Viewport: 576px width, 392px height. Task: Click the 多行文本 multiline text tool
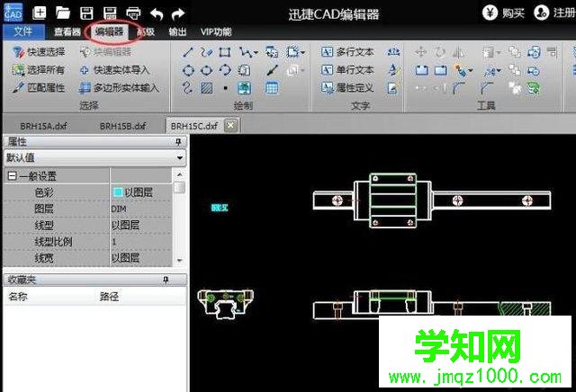tap(348, 52)
